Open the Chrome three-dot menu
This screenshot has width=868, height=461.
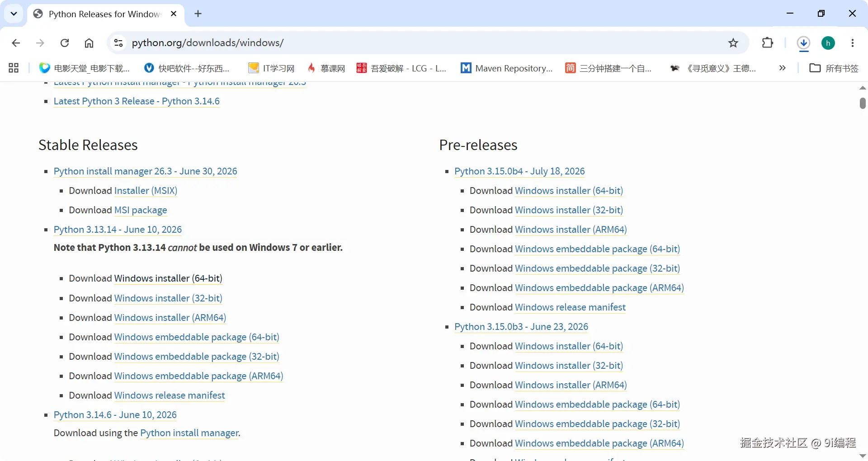(x=853, y=43)
